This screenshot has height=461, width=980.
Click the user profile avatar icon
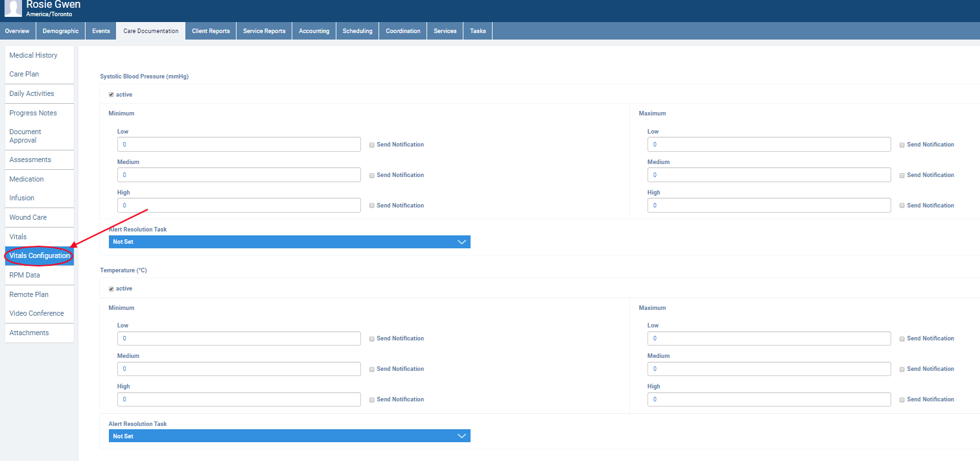[x=13, y=8]
